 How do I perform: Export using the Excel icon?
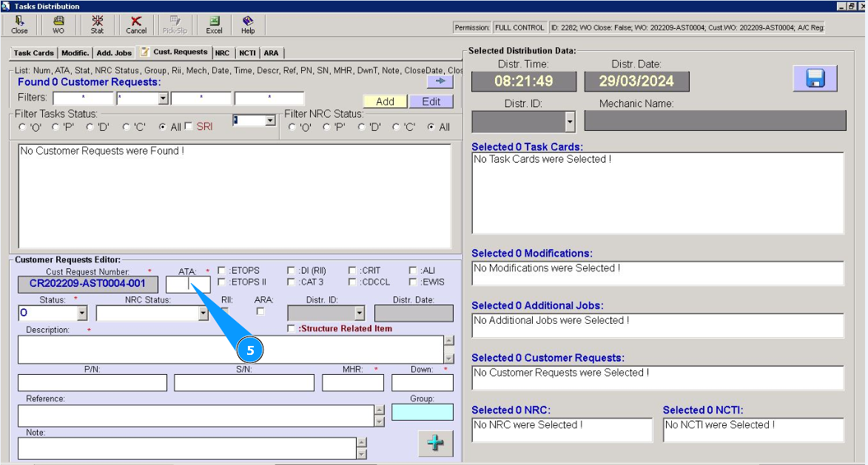click(x=214, y=25)
